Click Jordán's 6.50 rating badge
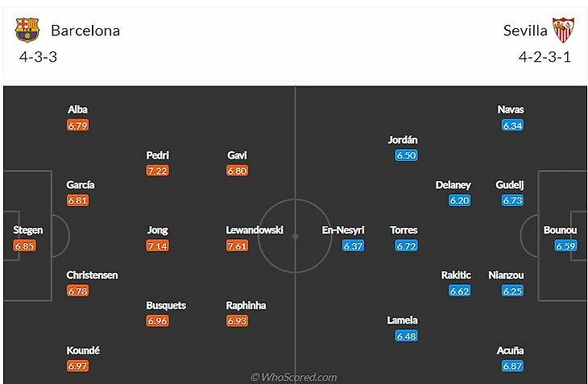This screenshot has width=588, height=384. 406,155
